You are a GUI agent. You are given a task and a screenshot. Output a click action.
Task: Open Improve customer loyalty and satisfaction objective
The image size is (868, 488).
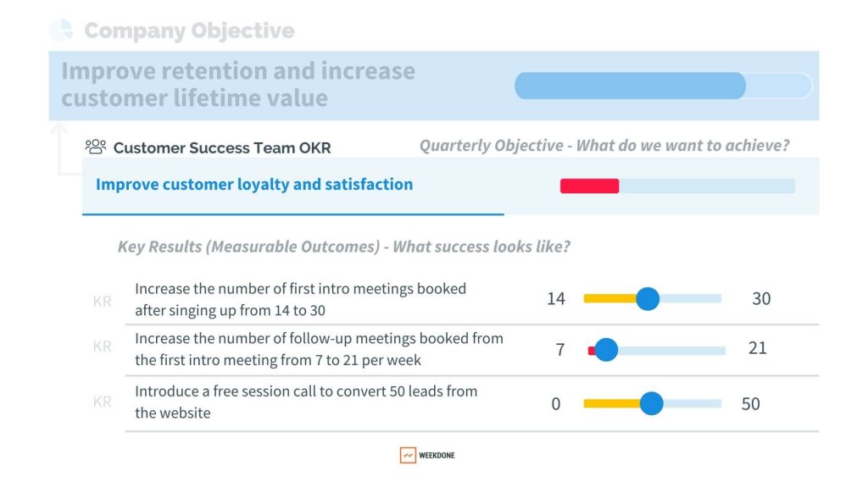point(254,184)
